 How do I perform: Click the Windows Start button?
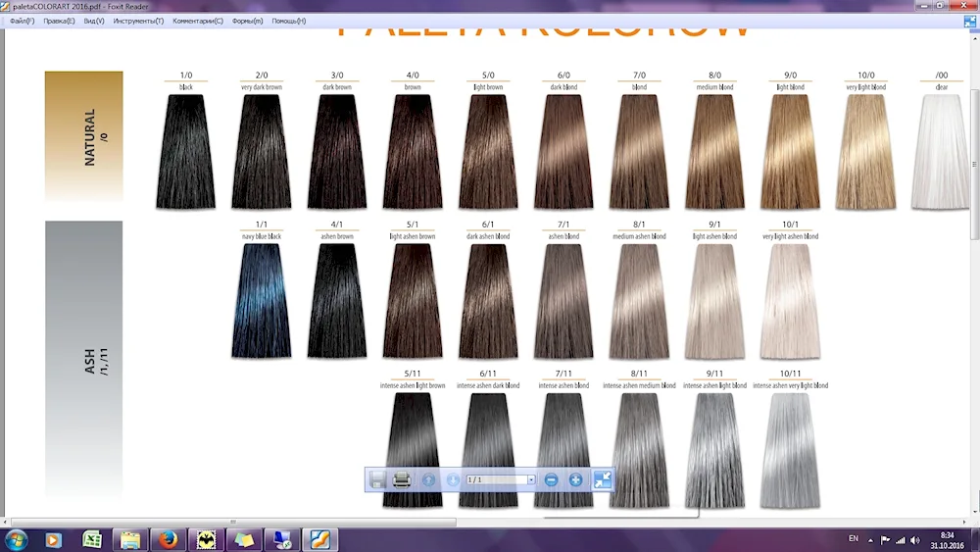click(x=16, y=539)
